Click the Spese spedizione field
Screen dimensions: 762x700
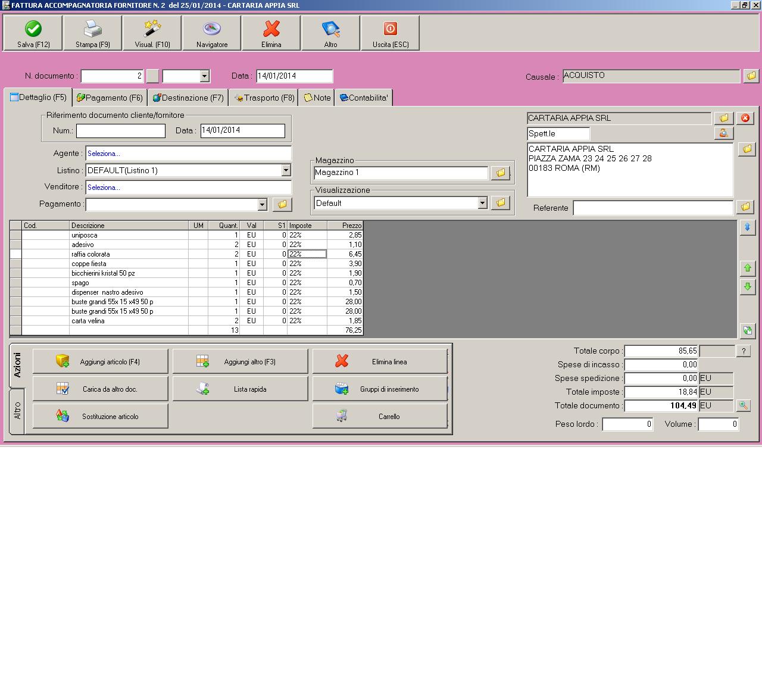[x=661, y=378]
